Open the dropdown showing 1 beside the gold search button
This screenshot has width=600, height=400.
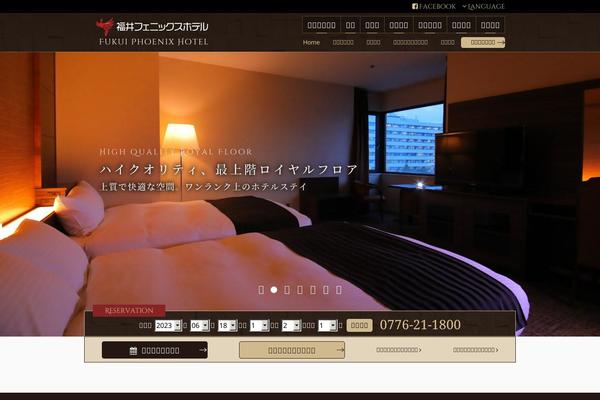point(328,325)
